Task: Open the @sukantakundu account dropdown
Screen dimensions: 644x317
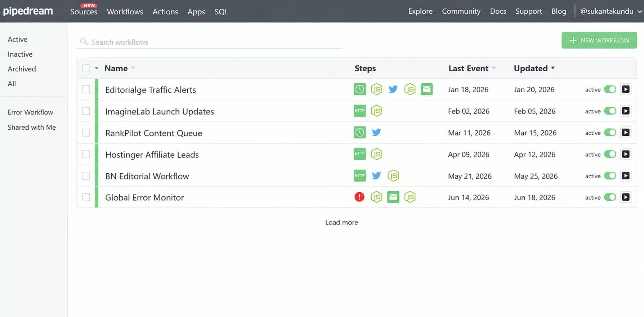Action: pos(611,11)
